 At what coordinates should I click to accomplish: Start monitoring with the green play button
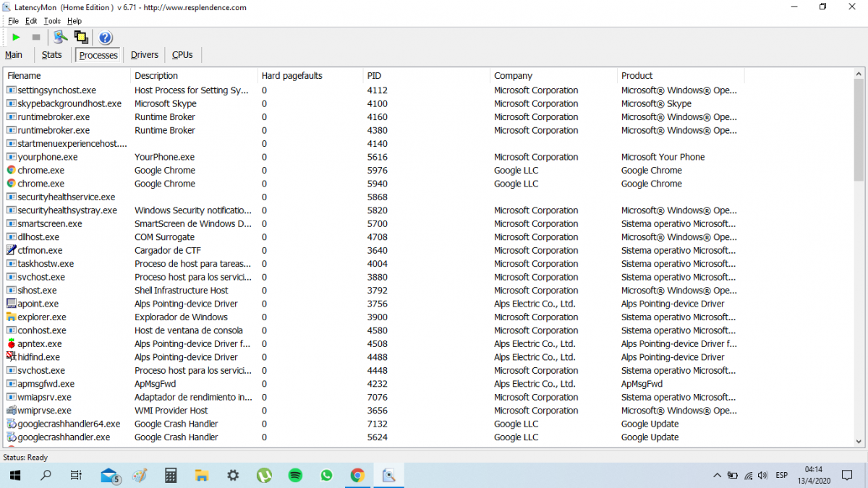(16, 38)
